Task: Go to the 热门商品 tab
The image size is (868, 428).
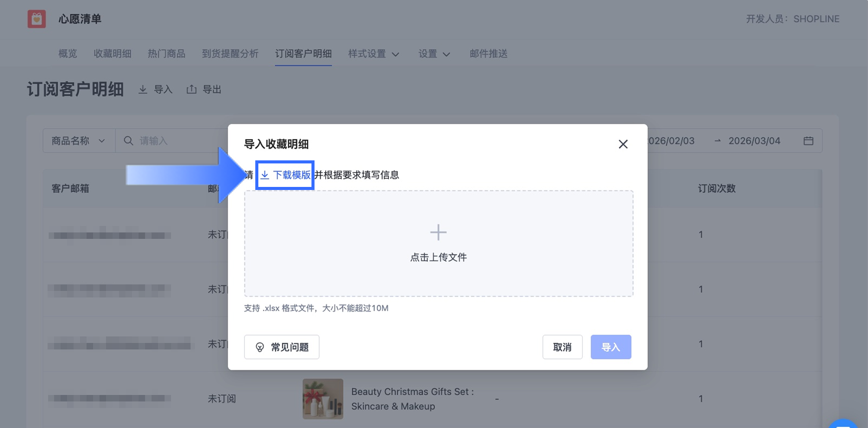Action: 166,54
